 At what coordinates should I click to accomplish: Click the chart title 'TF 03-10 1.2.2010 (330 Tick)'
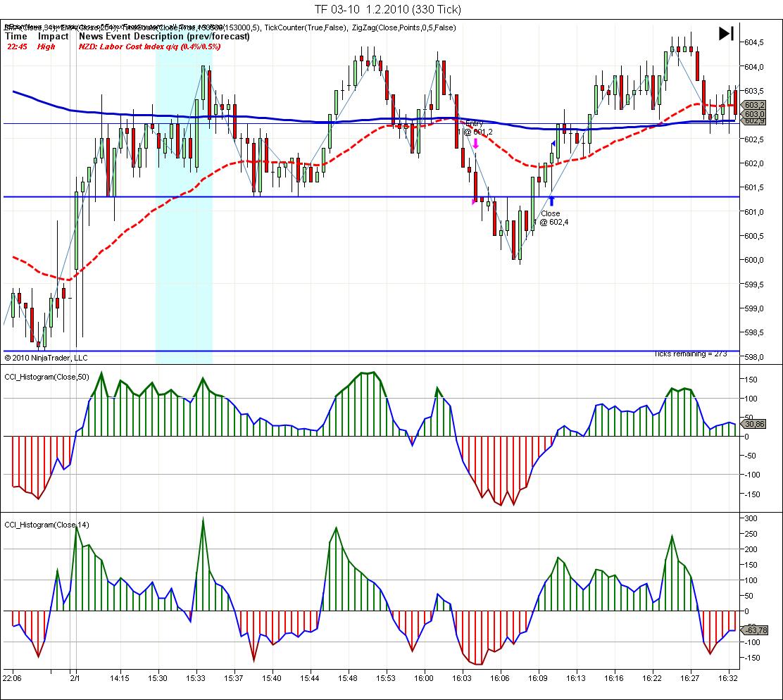(387, 9)
